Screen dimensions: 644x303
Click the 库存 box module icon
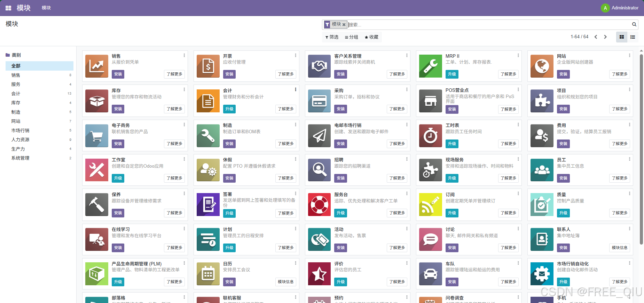[x=97, y=101]
